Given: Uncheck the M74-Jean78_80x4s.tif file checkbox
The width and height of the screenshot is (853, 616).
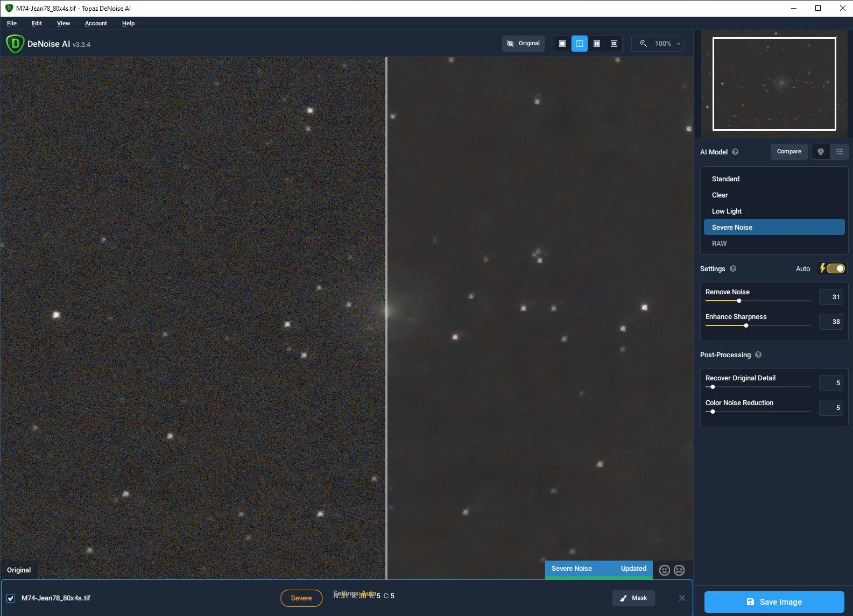Looking at the screenshot, I should point(11,598).
